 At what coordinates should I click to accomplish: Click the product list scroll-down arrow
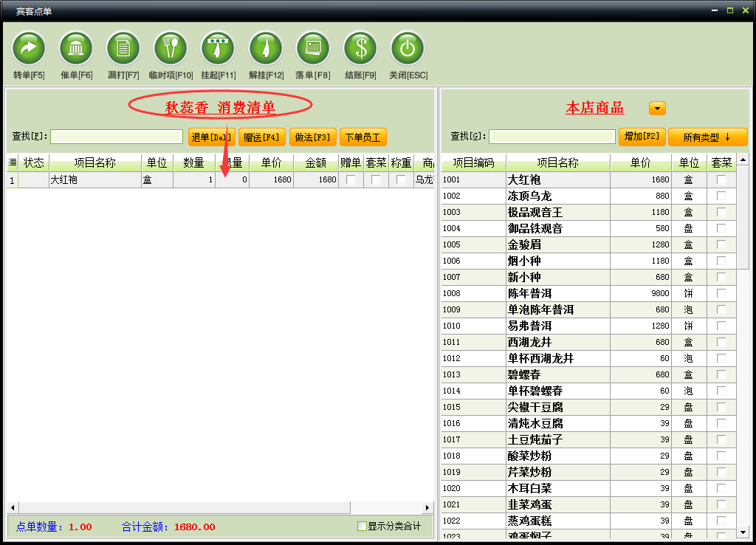743,532
